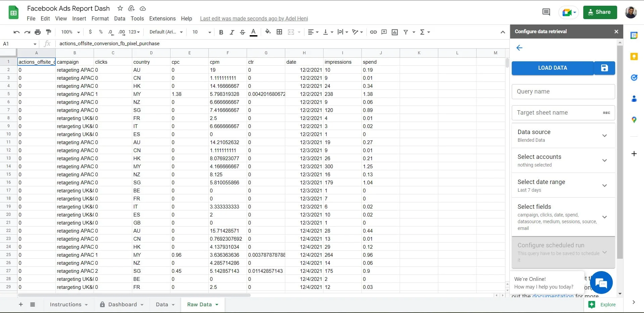The image size is (644, 313).
Task: Expand the Data source section
Action: [x=605, y=136]
